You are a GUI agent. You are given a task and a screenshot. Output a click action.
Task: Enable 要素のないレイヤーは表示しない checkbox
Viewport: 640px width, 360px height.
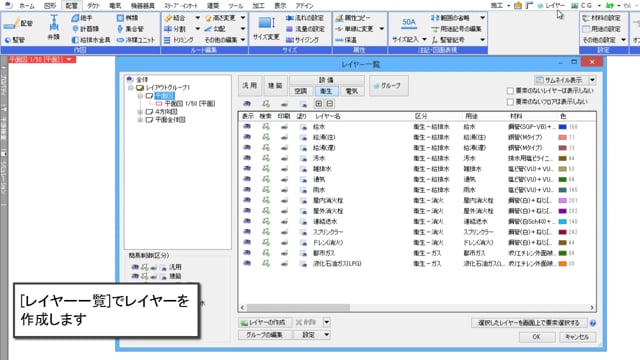510,91
